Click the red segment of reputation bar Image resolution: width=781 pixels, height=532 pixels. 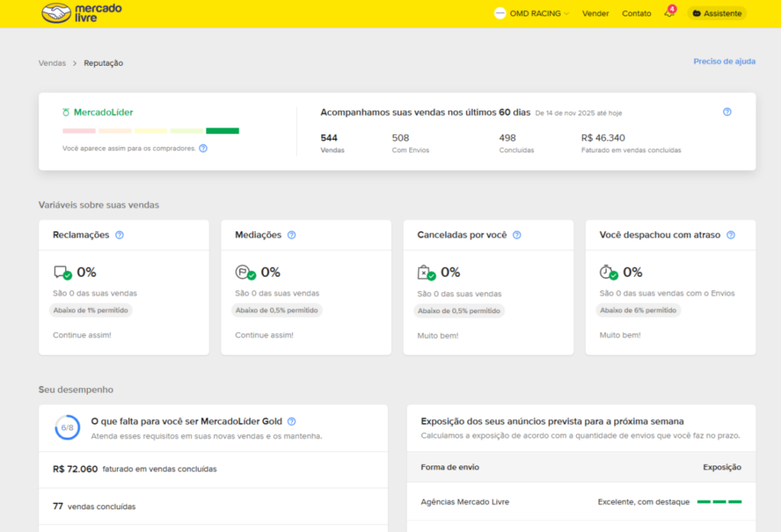pyautogui.click(x=79, y=131)
